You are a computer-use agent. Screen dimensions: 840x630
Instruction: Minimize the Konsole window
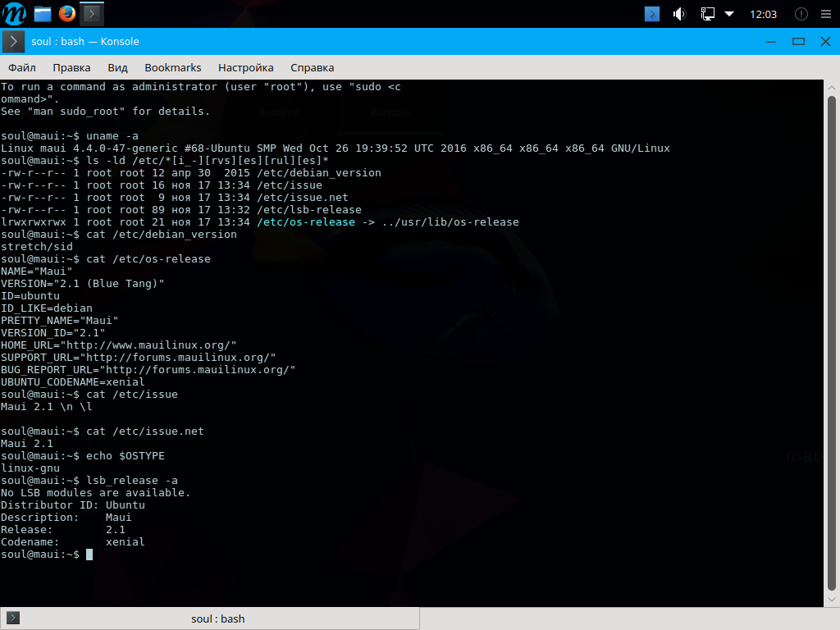coord(770,41)
